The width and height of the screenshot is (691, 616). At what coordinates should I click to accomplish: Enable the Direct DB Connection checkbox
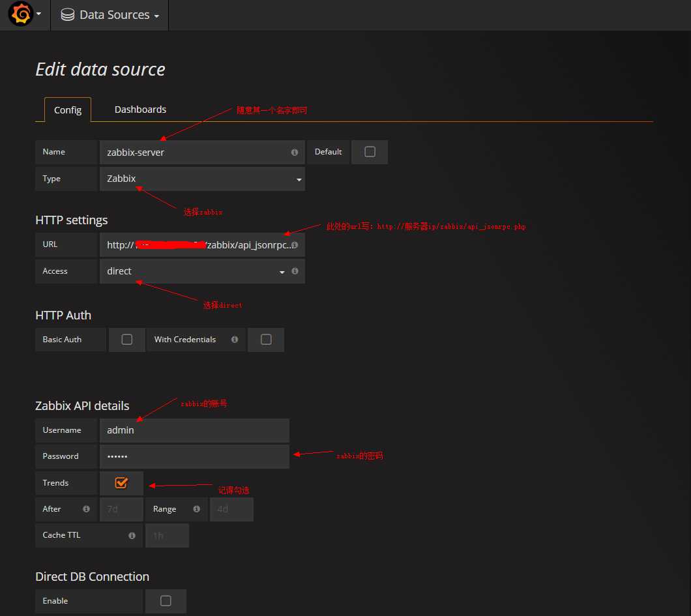tap(166, 601)
